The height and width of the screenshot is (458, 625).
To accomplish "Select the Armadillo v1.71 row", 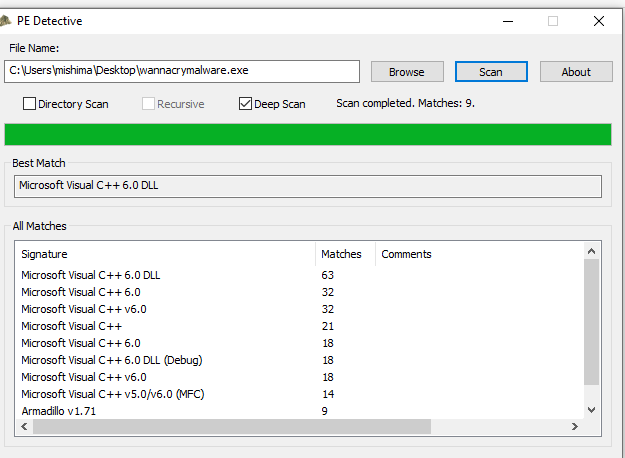I will coord(299,411).
